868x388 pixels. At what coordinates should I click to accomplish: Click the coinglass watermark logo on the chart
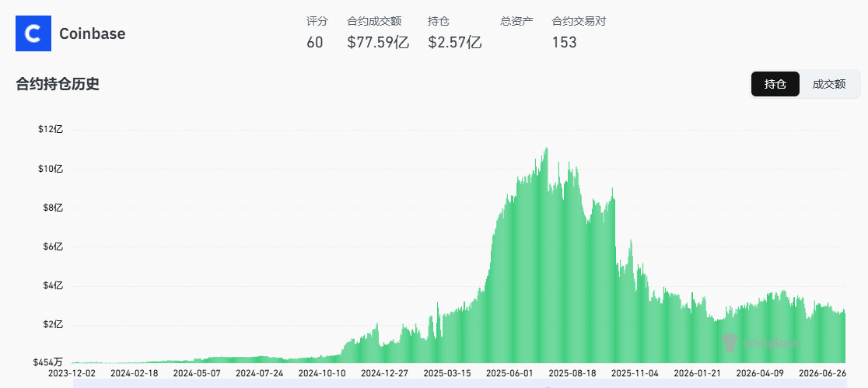pos(761,343)
